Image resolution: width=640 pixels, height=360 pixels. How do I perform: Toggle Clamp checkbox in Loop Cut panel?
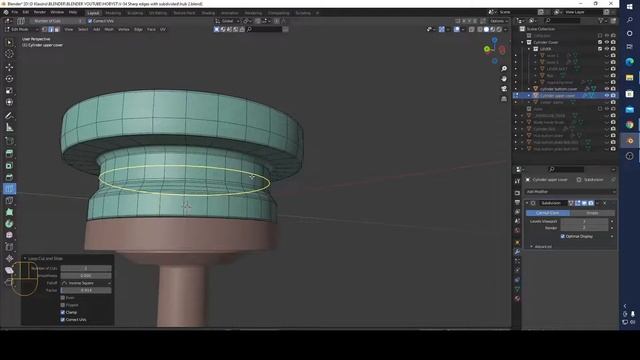tap(63, 312)
